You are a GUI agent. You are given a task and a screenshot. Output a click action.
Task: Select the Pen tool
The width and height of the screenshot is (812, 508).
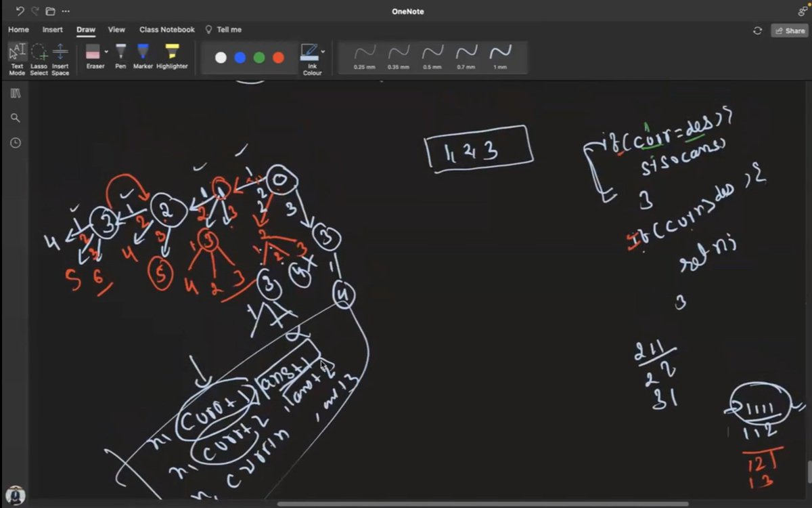point(120,56)
